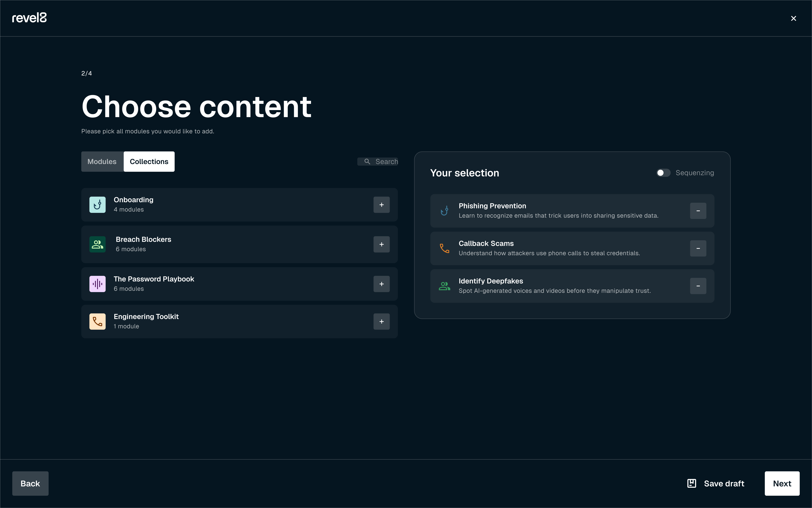Proceed with the Next button
This screenshot has height=508, width=812.
point(782,483)
